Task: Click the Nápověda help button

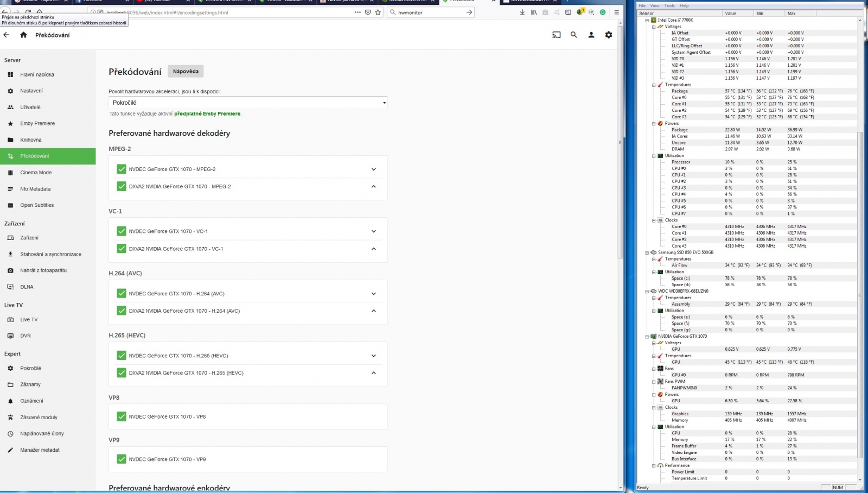Action: click(186, 71)
